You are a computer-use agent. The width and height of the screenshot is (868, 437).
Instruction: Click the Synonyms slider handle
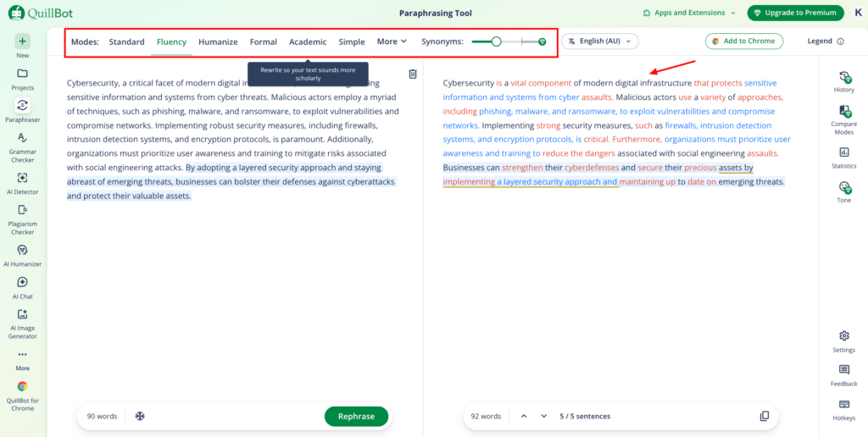[497, 41]
